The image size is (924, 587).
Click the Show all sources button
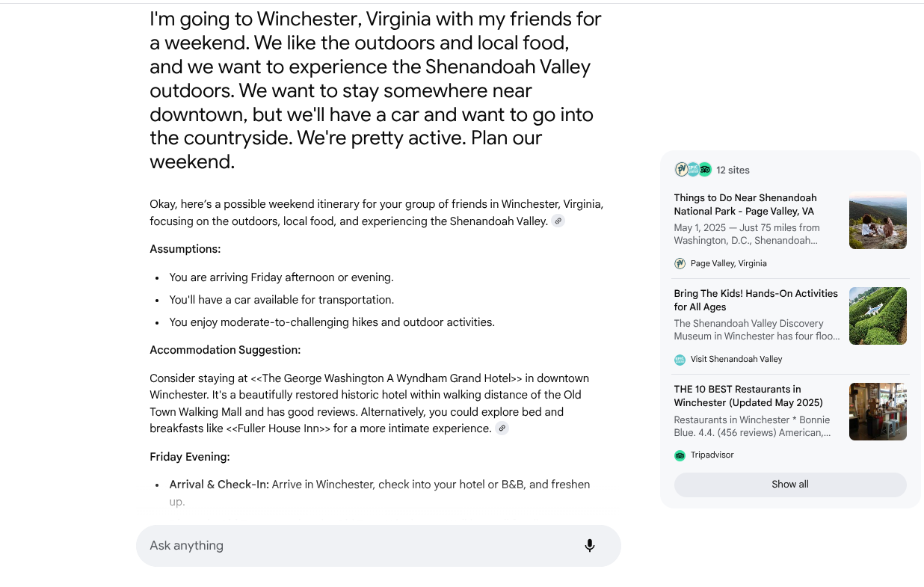(790, 485)
